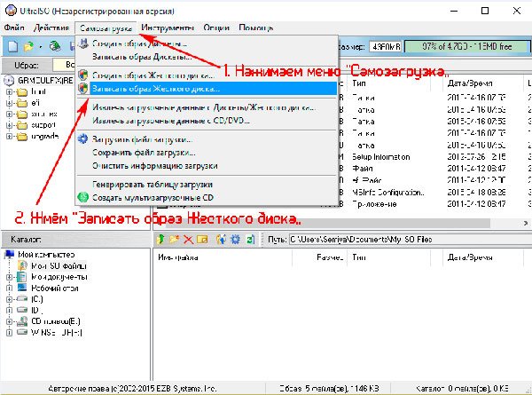This screenshot has height=395, width=532.
Task: Click the Up folder icon in catalog toolbar
Action: click(x=160, y=240)
